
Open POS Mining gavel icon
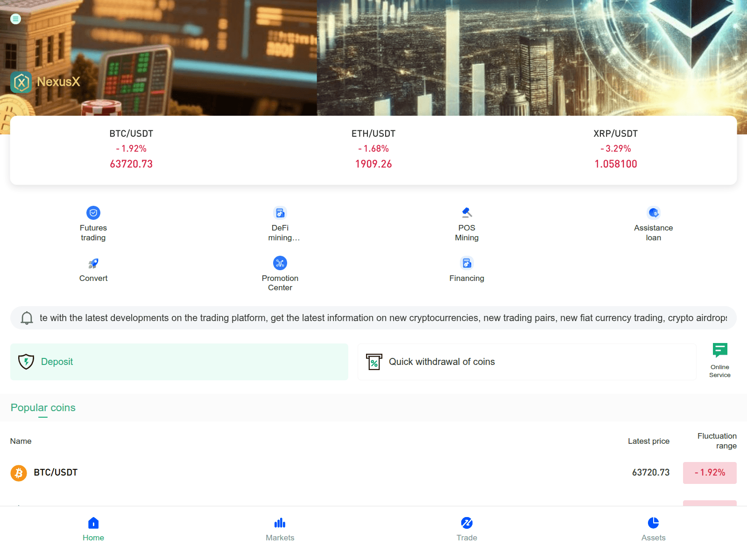click(x=467, y=213)
